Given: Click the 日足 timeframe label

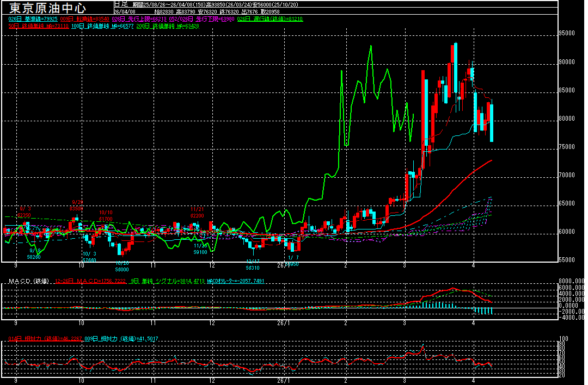Looking at the screenshot, I should point(120,4).
